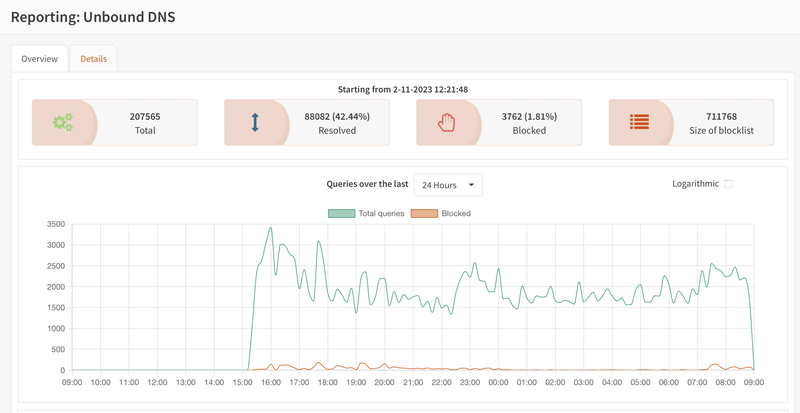This screenshot has width=800, height=413.
Task: Click the blue up-down arrow Resolved icon
Action: point(255,123)
